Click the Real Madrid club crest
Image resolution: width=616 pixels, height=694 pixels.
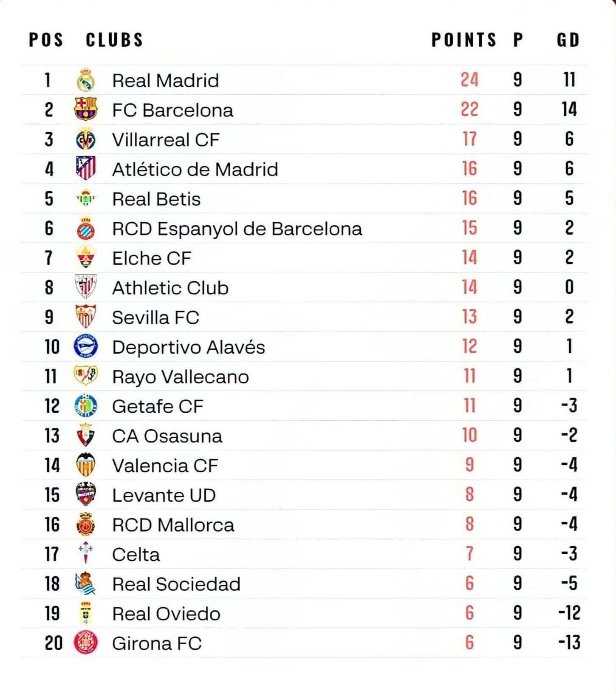86,80
